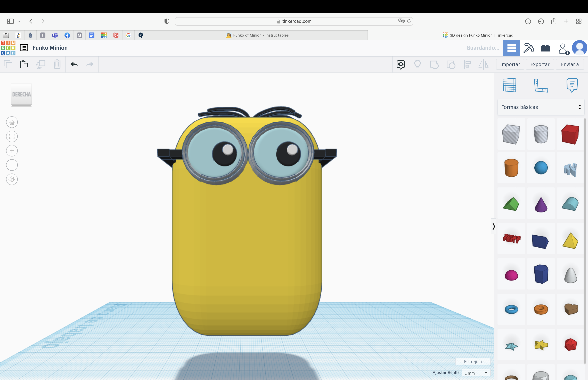The image size is (588, 380).
Task: Switch to 3D design grid view
Action: (x=511, y=48)
